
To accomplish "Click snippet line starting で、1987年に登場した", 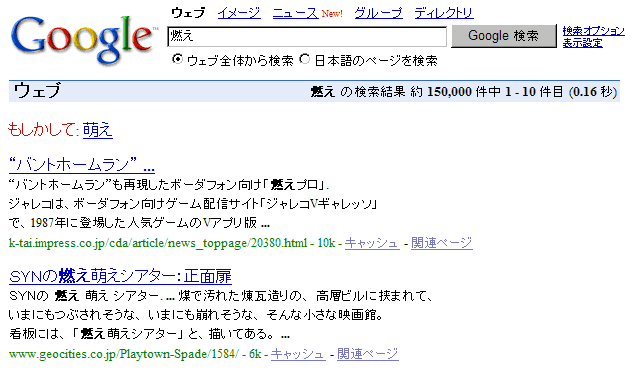I will tap(139, 223).
